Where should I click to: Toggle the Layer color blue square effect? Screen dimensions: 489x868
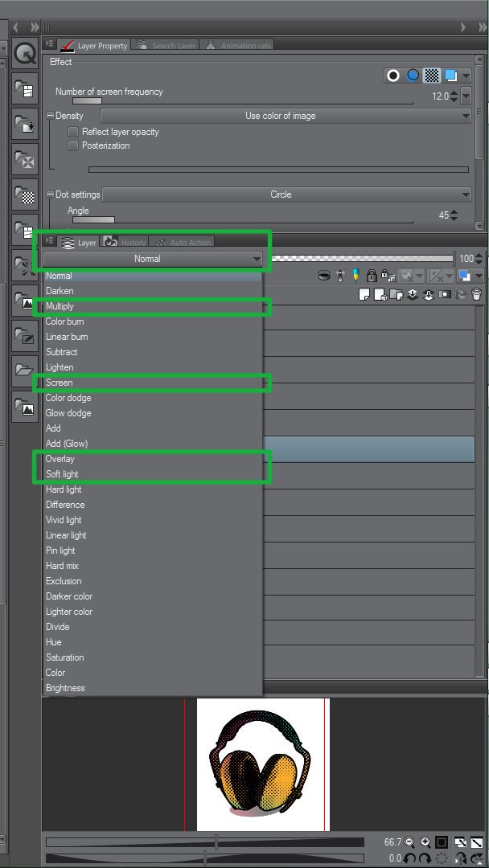[x=450, y=76]
